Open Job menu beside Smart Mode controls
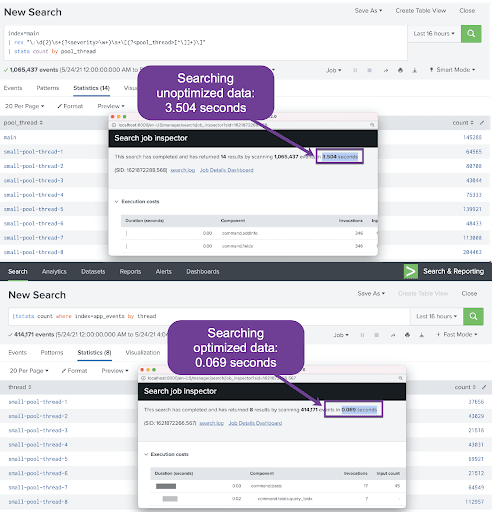The height and width of the screenshot is (512, 492). point(334,70)
